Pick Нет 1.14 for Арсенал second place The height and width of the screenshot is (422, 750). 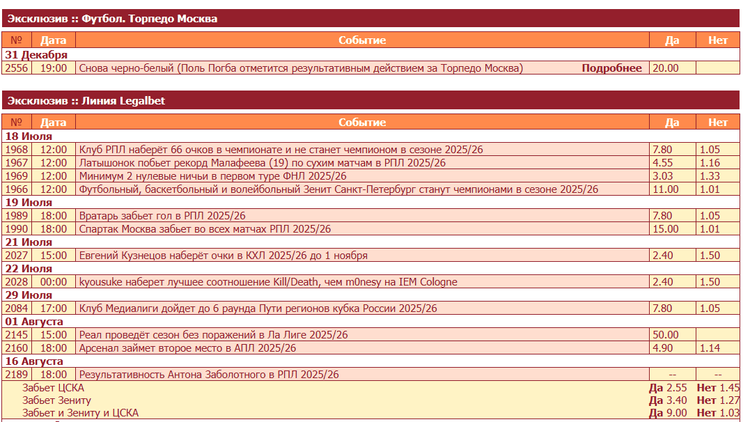pos(710,348)
